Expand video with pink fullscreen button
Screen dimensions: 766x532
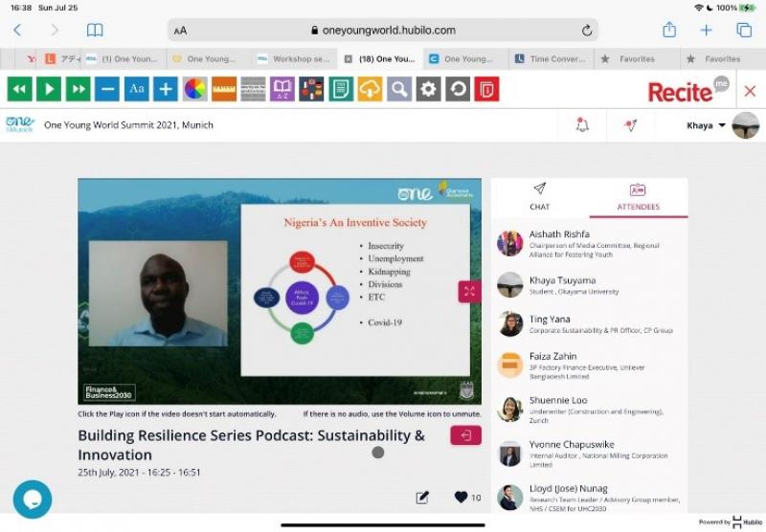coord(469,292)
